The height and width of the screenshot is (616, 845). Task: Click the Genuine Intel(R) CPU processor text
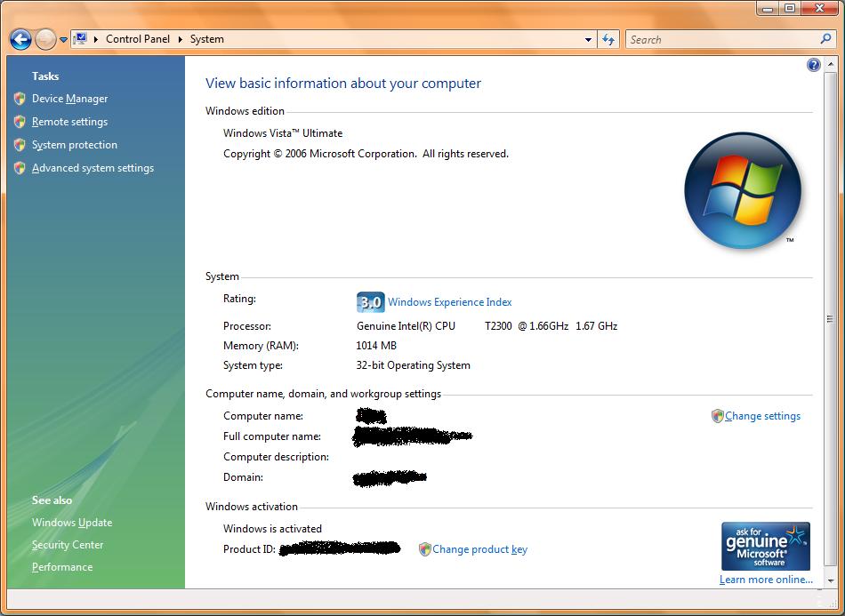tap(406, 325)
